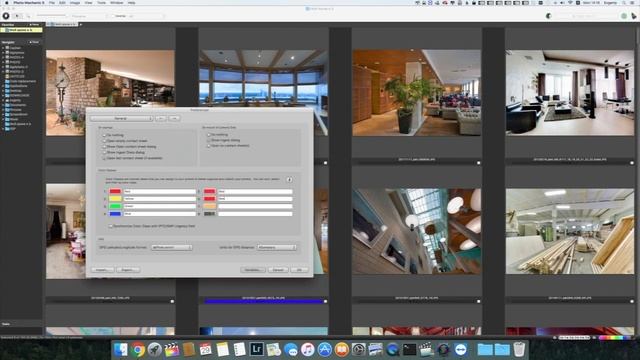The image size is (640, 360).
Task: Open the File menu
Action: pyautogui.click(x=52, y=3)
